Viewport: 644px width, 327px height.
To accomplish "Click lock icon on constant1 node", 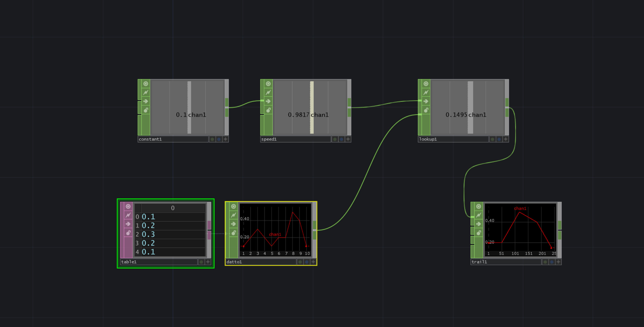I will [x=146, y=110].
